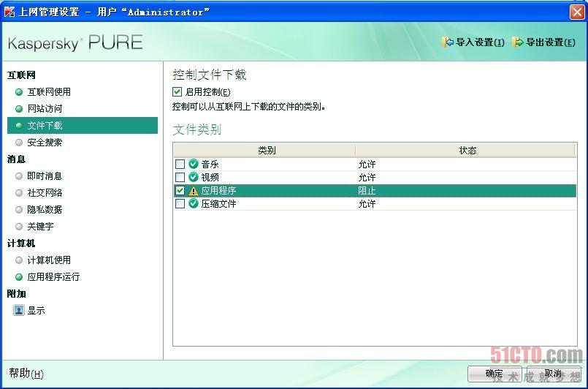
Task: Click 导入设置(I) button
Action: [473, 42]
